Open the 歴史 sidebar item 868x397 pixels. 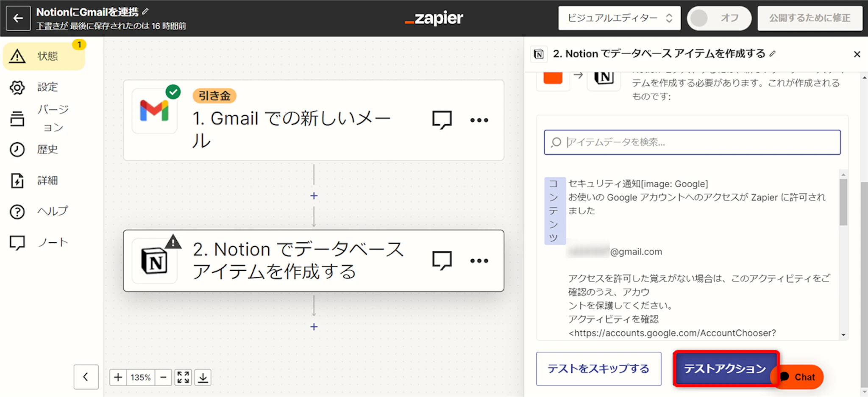pyautogui.click(x=47, y=149)
